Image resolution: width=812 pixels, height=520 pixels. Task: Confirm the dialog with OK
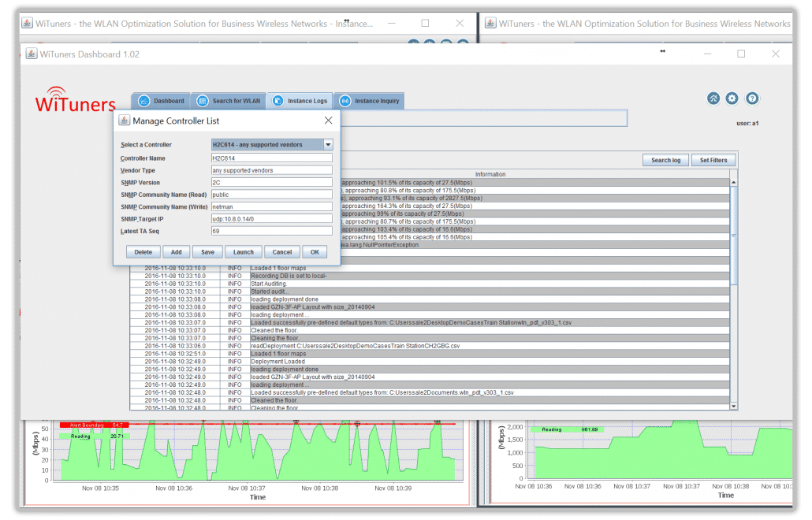(315, 252)
